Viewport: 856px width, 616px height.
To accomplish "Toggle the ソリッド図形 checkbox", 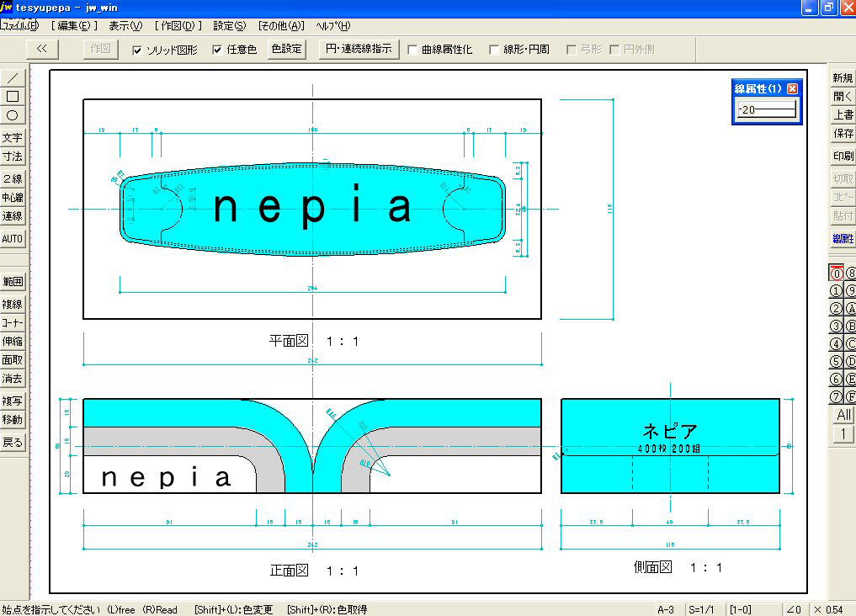I will point(137,50).
